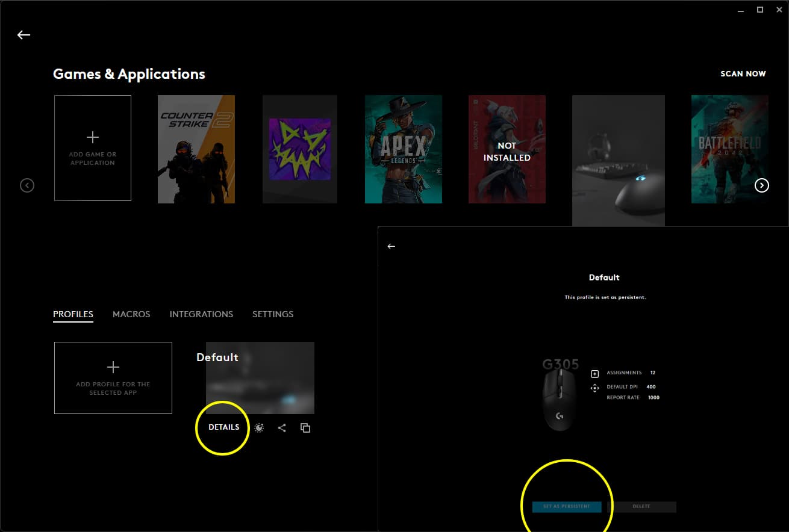The width and height of the screenshot is (789, 532).
Task: Select the Counter-Strike 2 game tile
Action: [196, 149]
